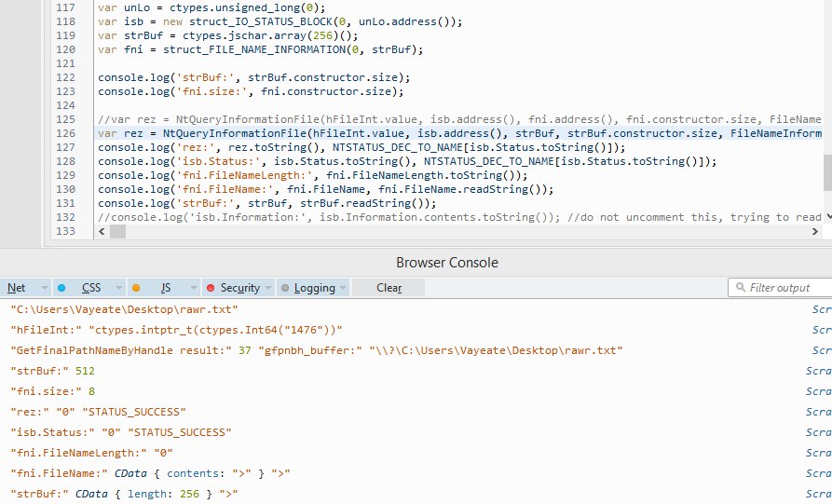Viewport: 832px width, 504px height.
Task: Click the magnifier icon in Filter output
Action: click(740, 287)
